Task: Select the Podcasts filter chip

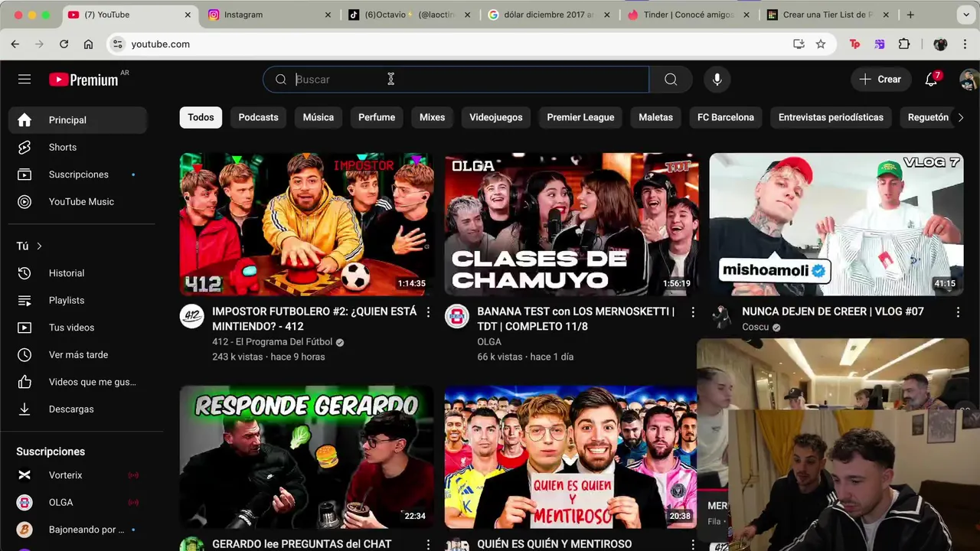Action: [258, 117]
